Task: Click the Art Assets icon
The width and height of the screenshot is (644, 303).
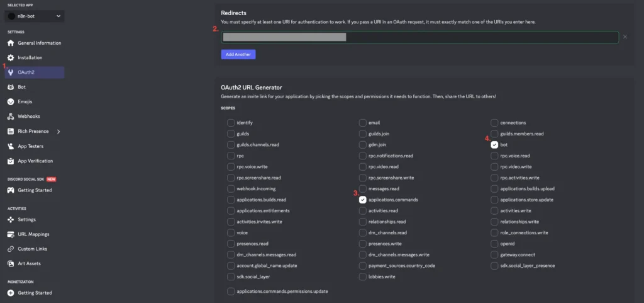Action: pos(11,263)
